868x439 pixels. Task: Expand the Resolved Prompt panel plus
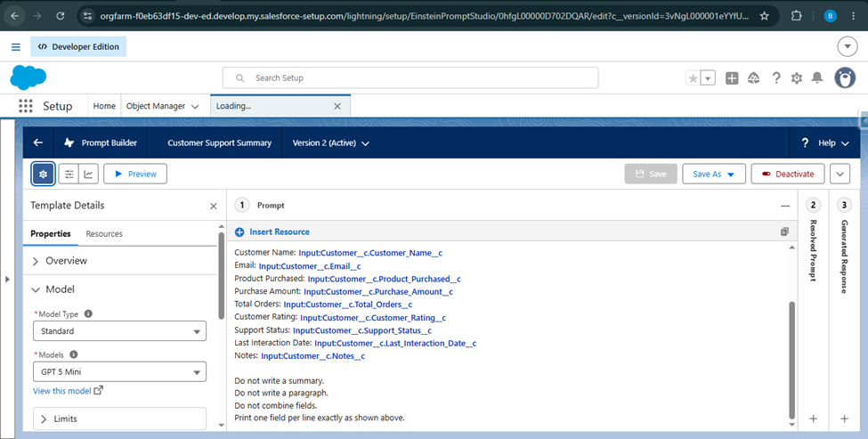tap(813, 419)
